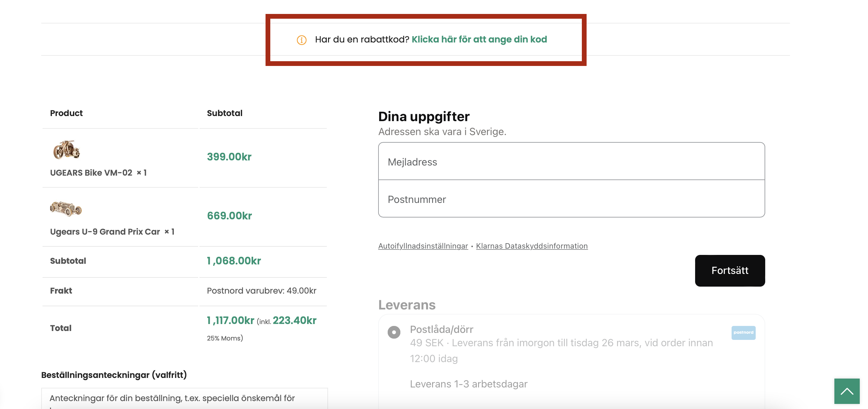Click the Leverans heading
The height and width of the screenshot is (409, 868).
click(x=407, y=305)
